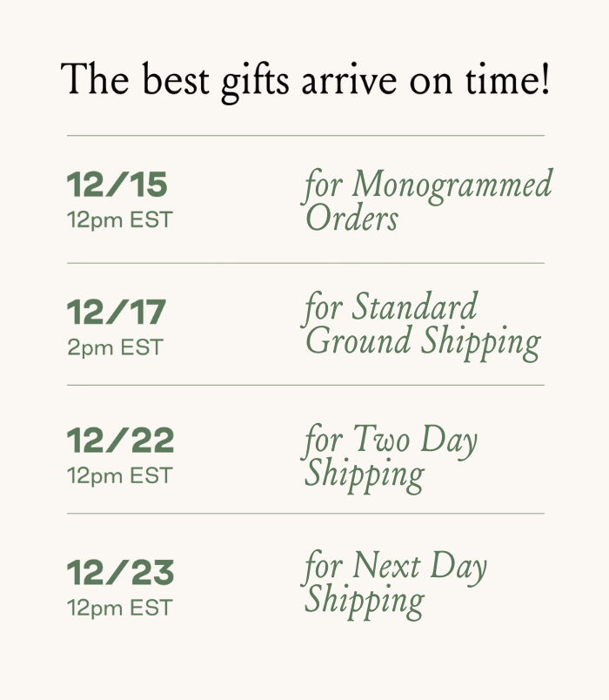The height and width of the screenshot is (700, 609).
Task: Open the "for Monogrammed Orders" text
Action: pos(427,201)
